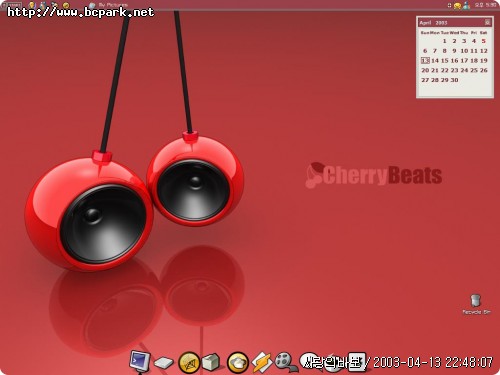Open the blue MSN Messenger tray icon
This screenshot has width=500, height=375.
point(466,5)
